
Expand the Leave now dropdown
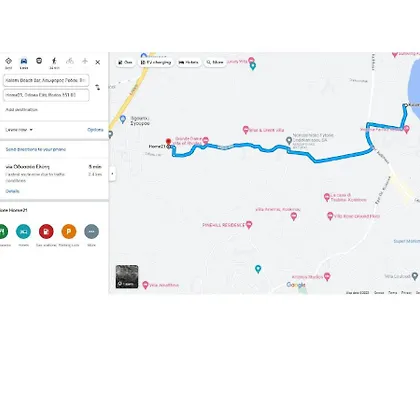(19, 130)
